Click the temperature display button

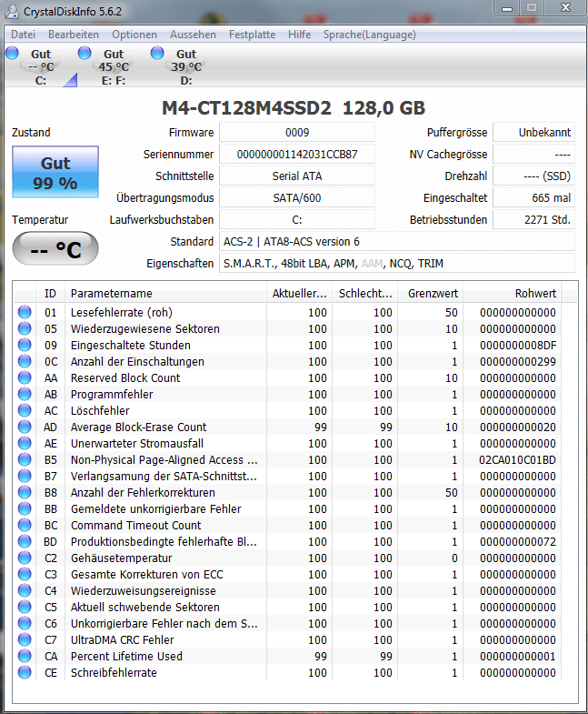click(x=55, y=248)
